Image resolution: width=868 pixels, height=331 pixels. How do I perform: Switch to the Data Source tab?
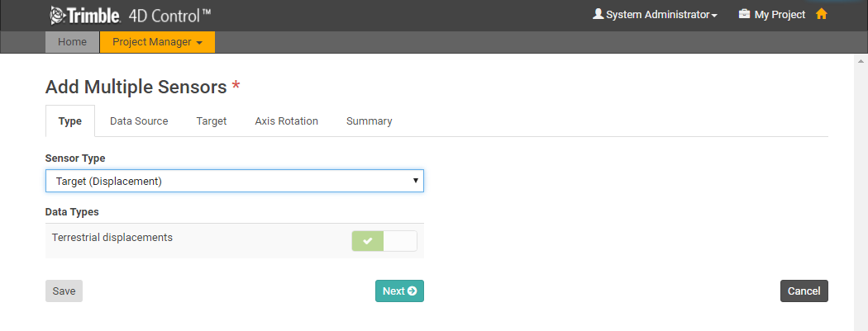coord(139,121)
